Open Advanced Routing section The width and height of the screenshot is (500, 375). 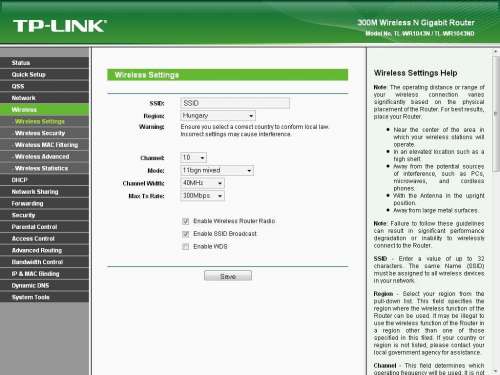pos(44,250)
